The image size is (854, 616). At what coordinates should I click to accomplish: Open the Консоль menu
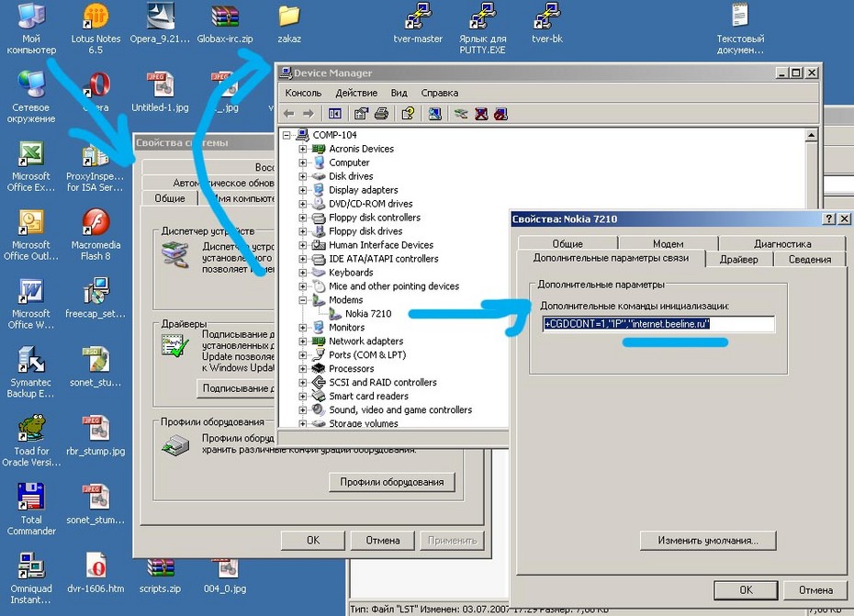[x=303, y=93]
